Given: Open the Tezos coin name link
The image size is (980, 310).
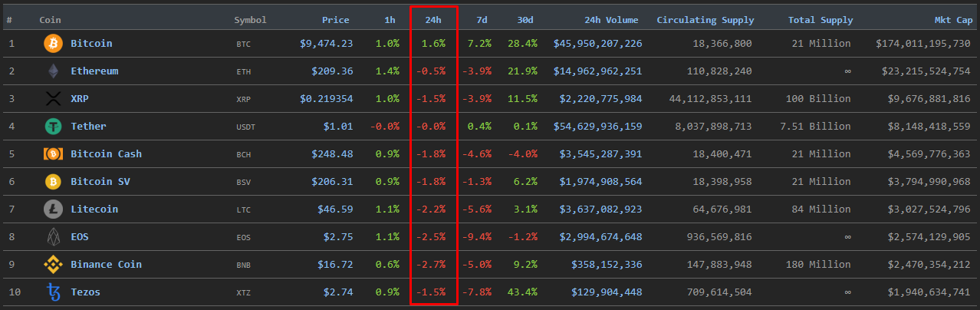Looking at the screenshot, I should coord(85,292).
